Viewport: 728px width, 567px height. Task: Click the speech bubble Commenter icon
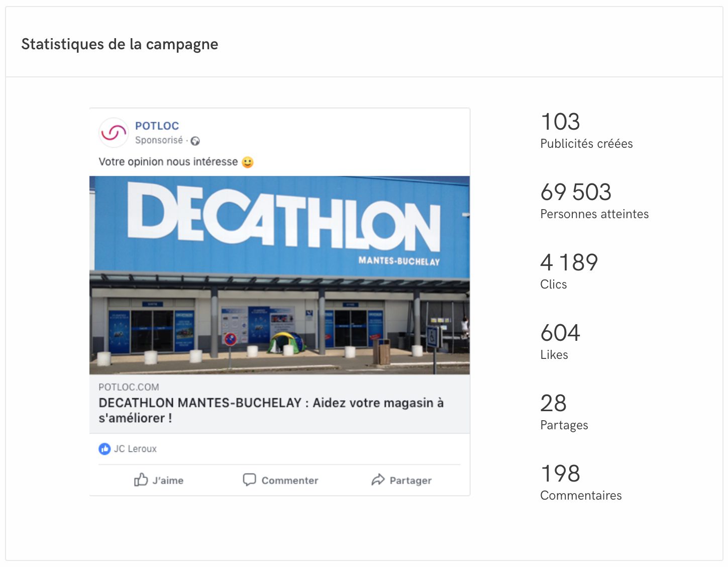[250, 480]
